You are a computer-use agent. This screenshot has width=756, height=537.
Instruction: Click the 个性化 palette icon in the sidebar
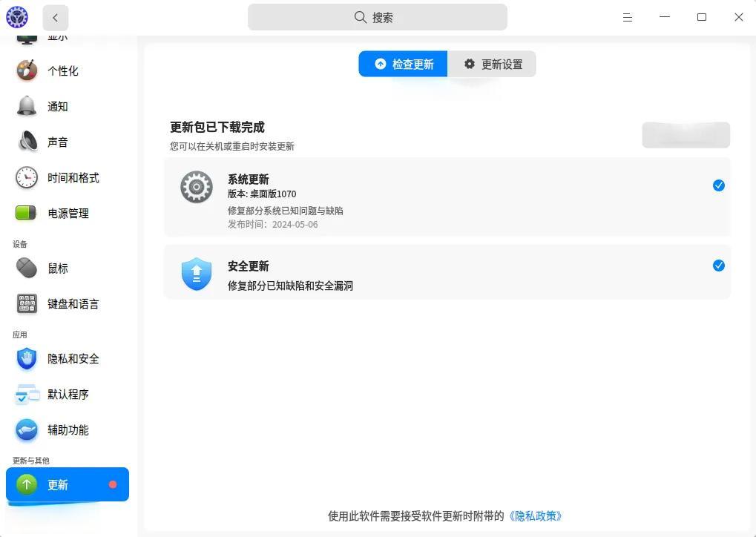(27, 70)
